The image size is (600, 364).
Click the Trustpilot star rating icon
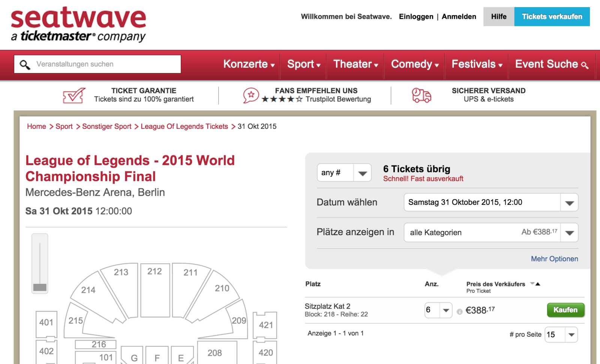251,95
